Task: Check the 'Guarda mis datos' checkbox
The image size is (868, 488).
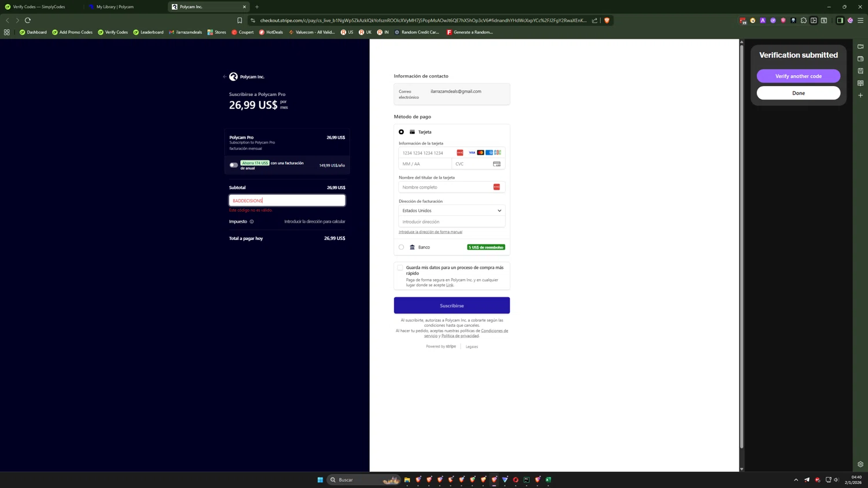Action: point(400,268)
